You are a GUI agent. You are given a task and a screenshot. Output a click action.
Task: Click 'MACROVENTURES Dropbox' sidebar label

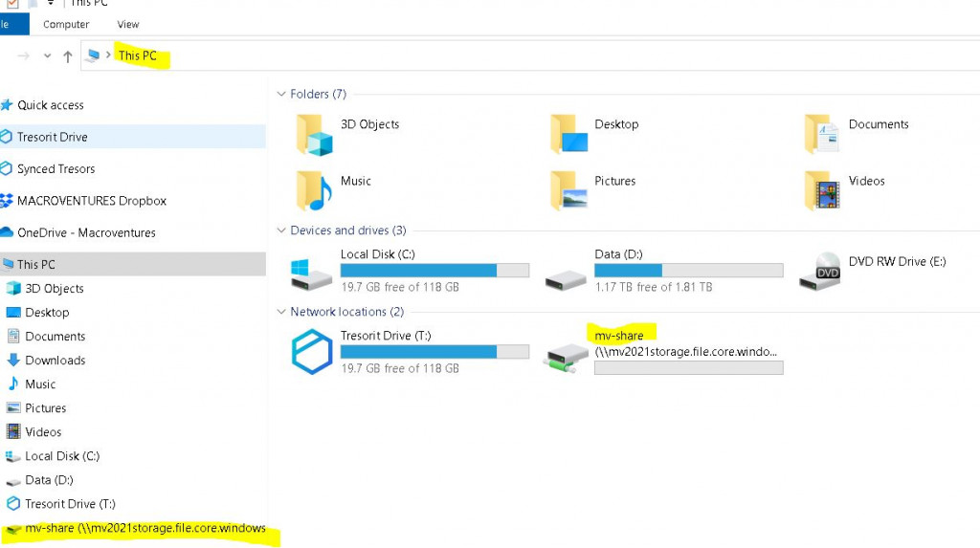point(92,201)
